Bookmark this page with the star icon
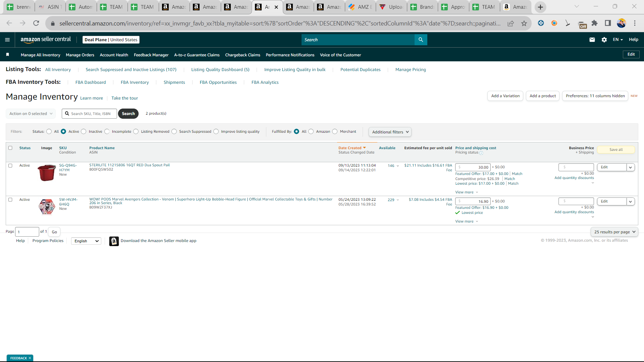Image resolution: width=644 pixels, height=362 pixels. point(524,23)
